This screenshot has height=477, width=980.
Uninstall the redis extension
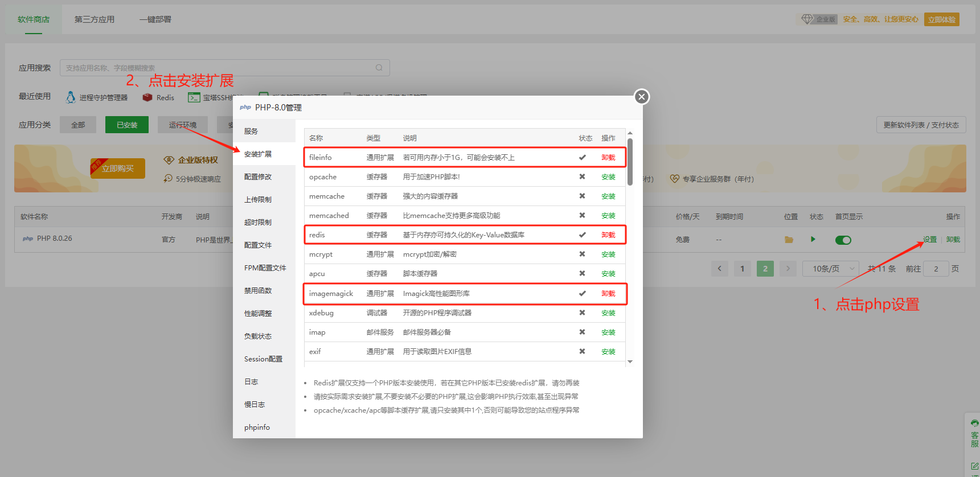[608, 235]
